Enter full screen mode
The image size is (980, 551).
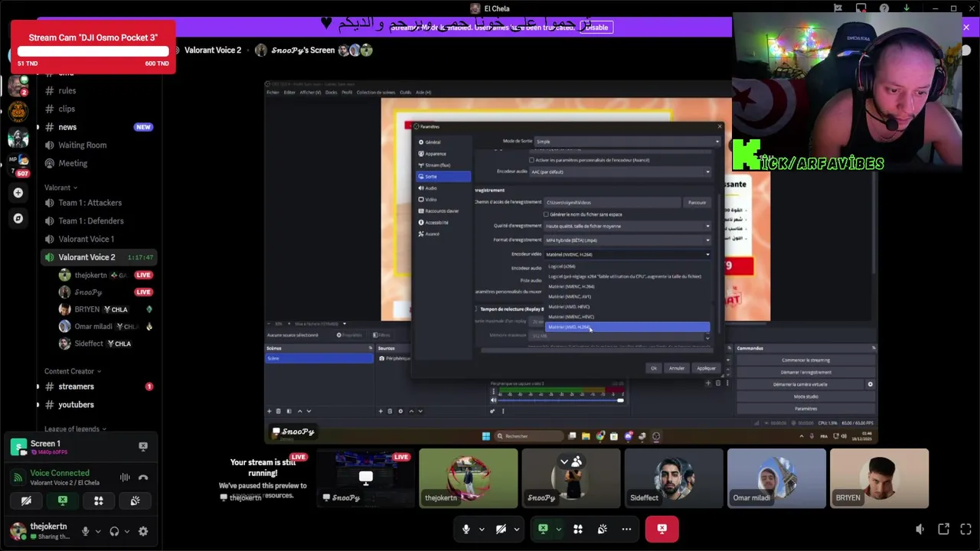pos(965,529)
